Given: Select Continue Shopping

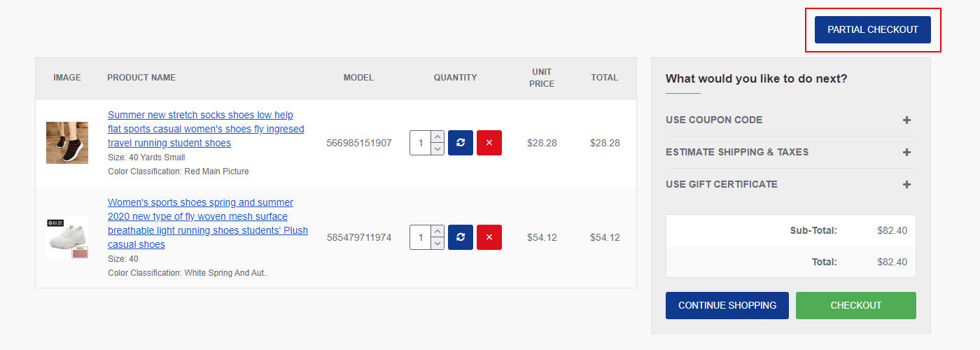Looking at the screenshot, I should (727, 305).
